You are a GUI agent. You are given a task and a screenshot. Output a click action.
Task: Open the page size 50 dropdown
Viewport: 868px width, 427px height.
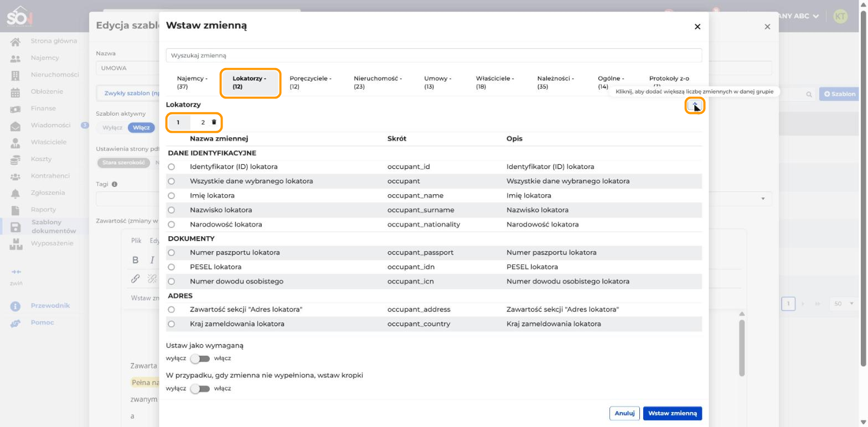(x=843, y=304)
